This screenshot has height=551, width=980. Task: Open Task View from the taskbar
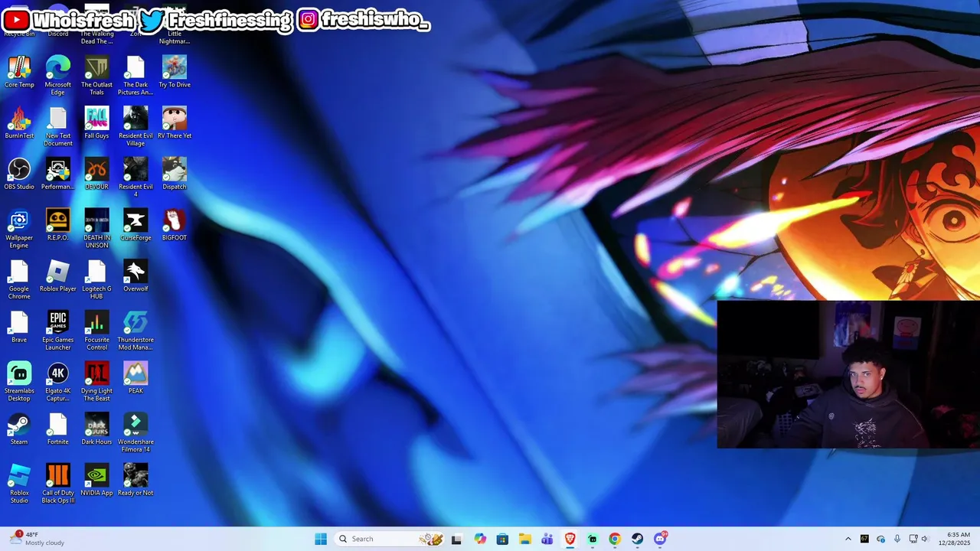click(x=456, y=539)
